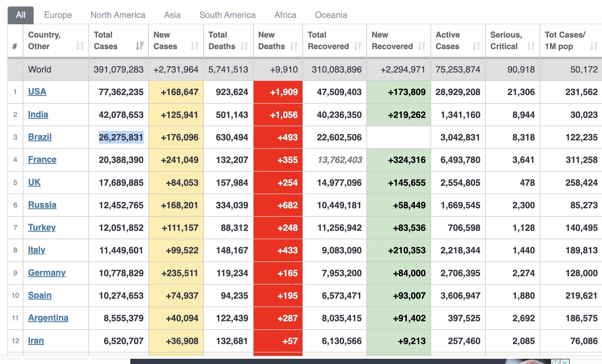This screenshot has width=602, height=364.
Task: Open the Oceania tab
Action: pos(331,15)
